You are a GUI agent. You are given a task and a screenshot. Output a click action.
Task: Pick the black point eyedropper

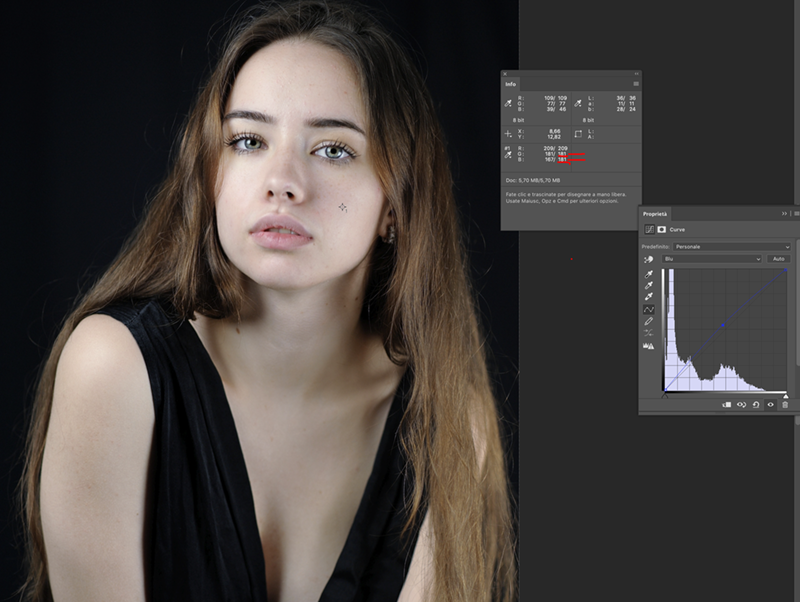[x=649, y=273]
